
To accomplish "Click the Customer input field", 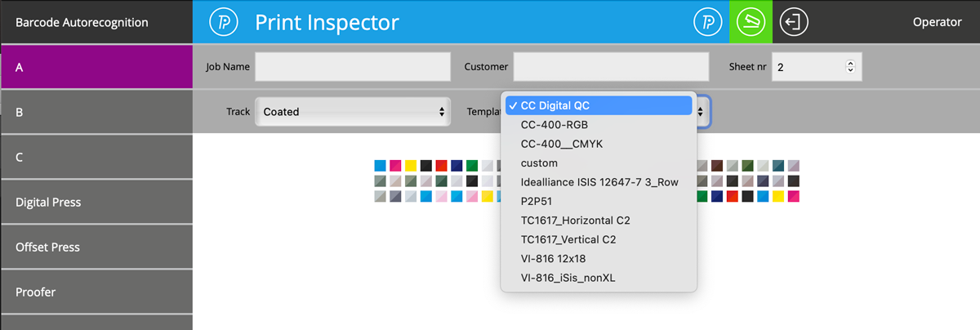I will pyautogui.click(x=611, y=66).
